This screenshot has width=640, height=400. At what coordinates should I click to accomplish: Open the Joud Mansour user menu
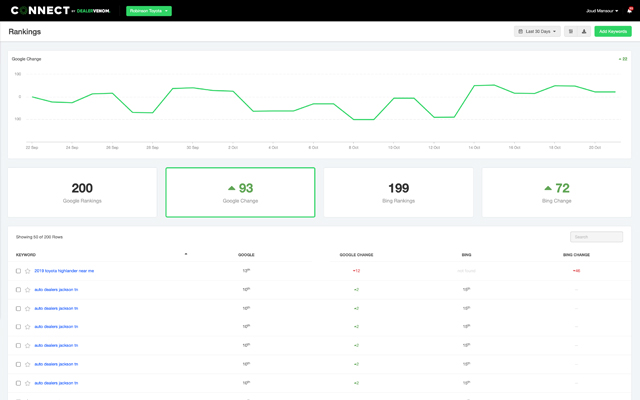coord(602,11)
